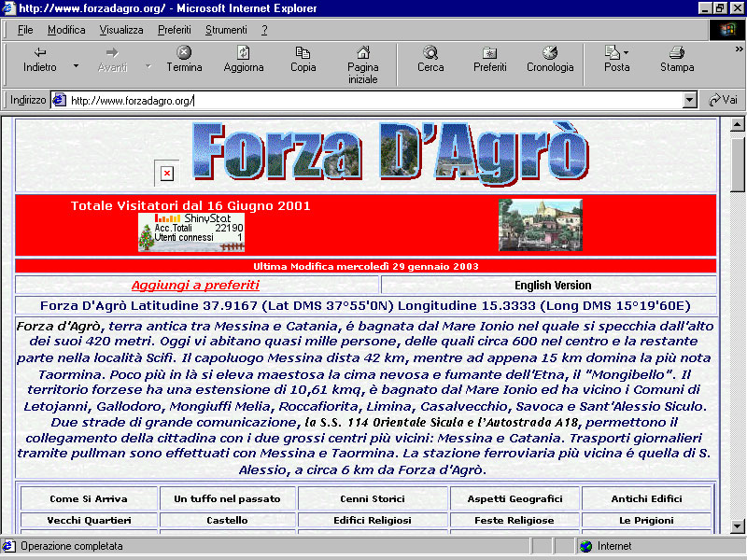Viewport: 747px width, 560px height.
Task: Open the Le Prigioni section
Action: [x=646, y=520]
